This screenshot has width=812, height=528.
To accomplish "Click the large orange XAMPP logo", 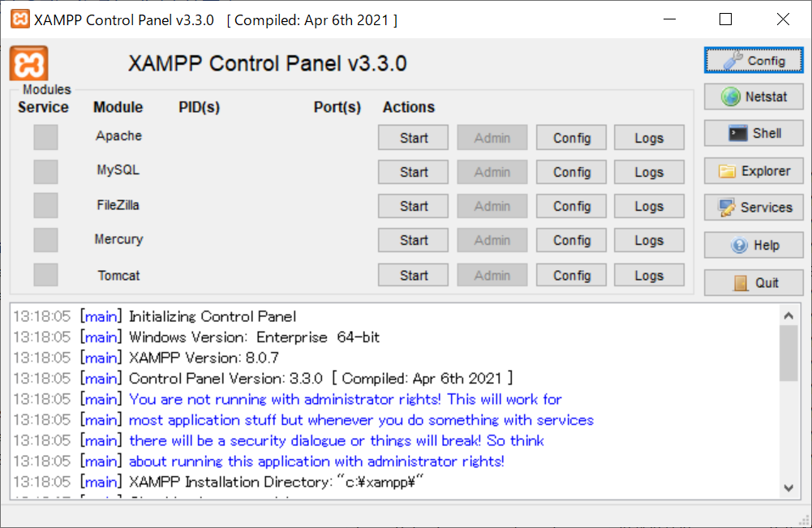I will pos(29,63).
